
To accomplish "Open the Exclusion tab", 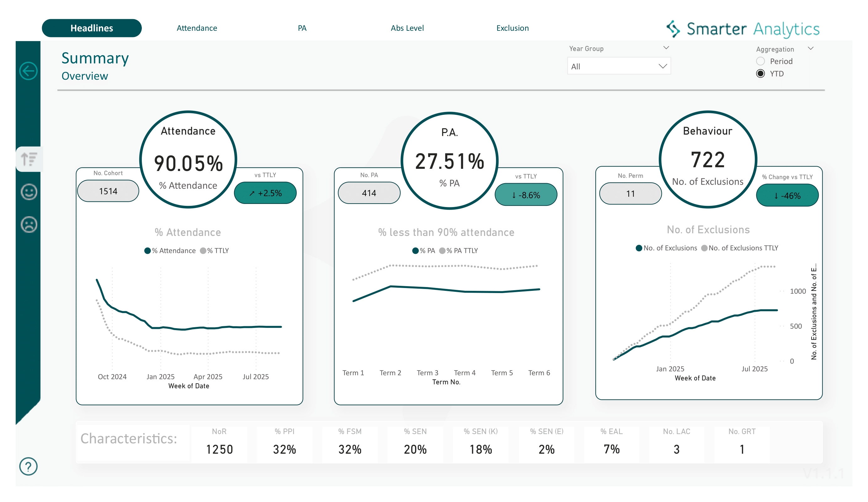I will (x=512, y=28).
